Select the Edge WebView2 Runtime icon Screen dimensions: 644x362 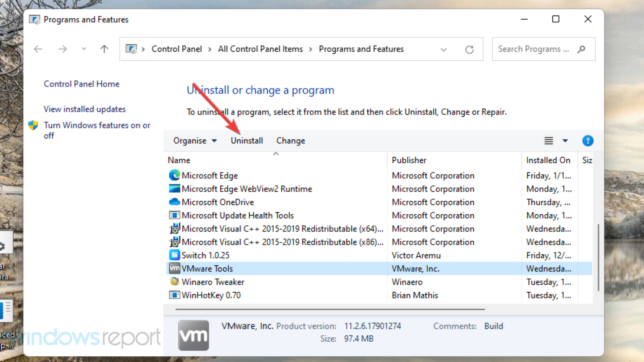[x=174, y=189]
